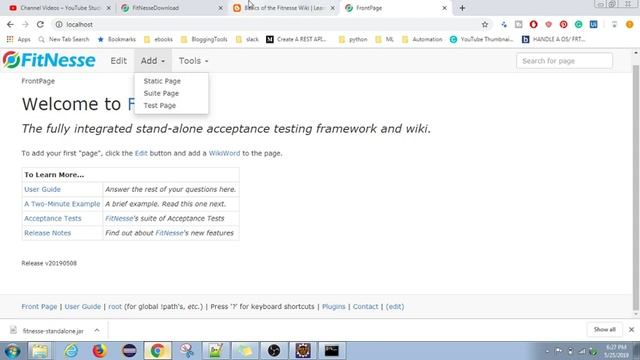Image resolution: width=640 pixels, height=360 pixels.
Task: Click the Opera red extension icon
Action: 533,24
